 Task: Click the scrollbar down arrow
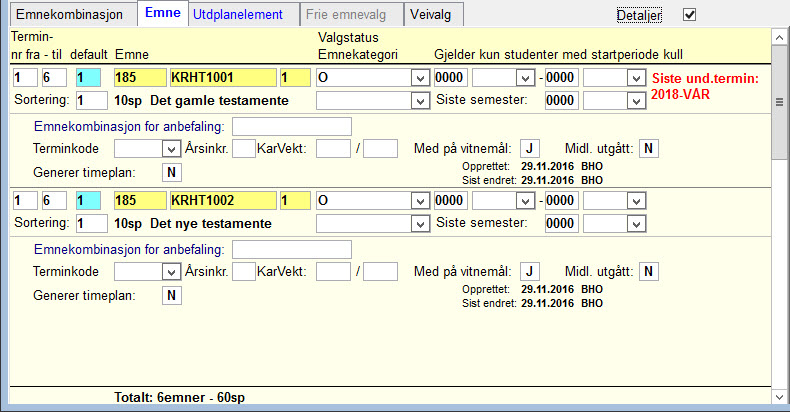click(779, 397)
